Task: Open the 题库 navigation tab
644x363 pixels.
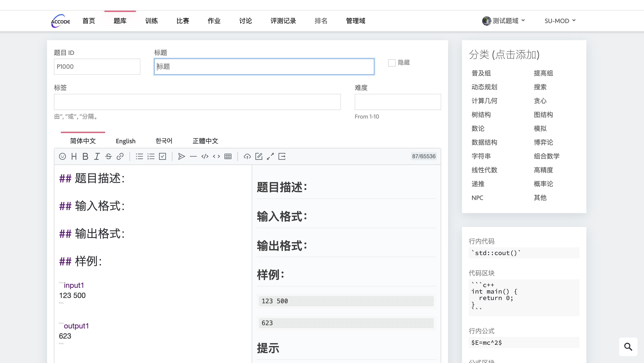Action: 120,21
